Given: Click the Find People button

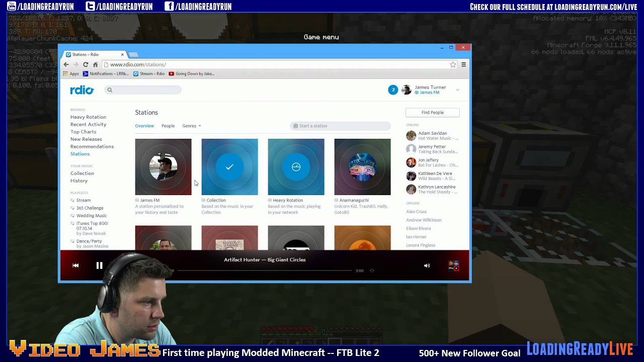Looking at the screenshot, I should click(x=433, y=113).
